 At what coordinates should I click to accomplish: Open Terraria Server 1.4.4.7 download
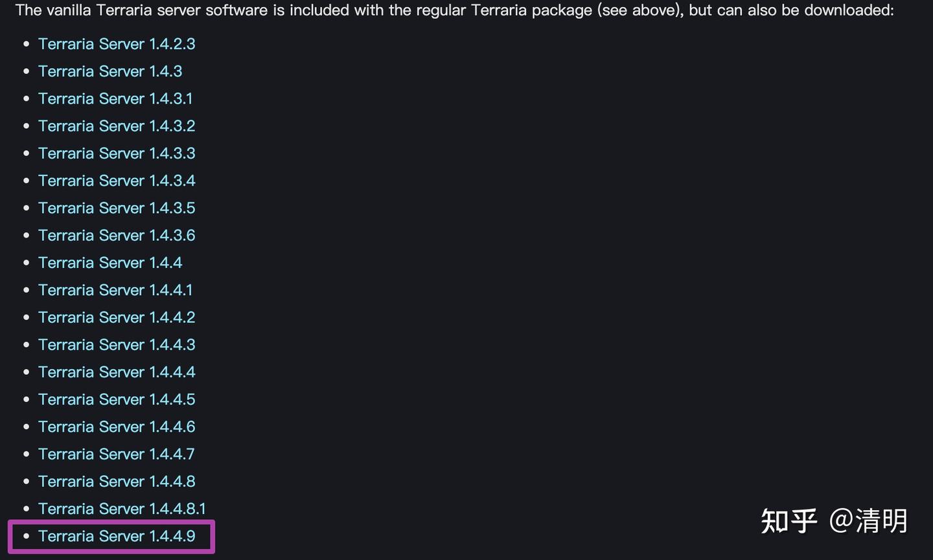117,454
